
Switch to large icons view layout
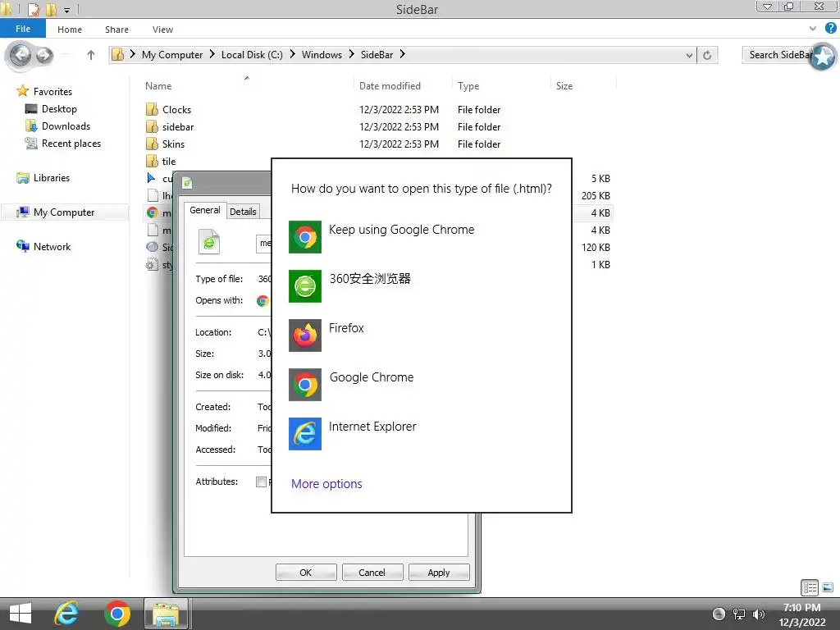point(828,587)
